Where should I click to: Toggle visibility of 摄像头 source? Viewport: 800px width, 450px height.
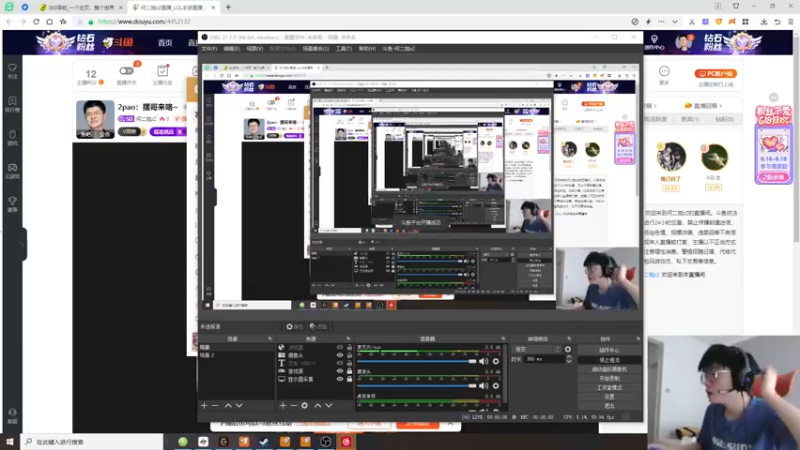click(x=340, y=356)
